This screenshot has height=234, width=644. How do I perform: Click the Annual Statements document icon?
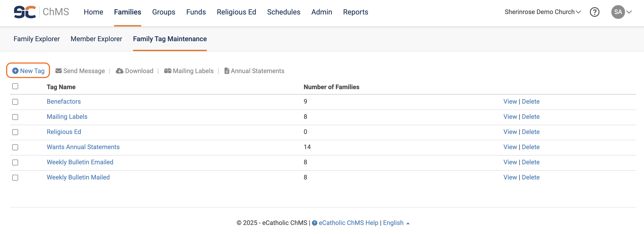pyautogui.click(x=227, y=71)
